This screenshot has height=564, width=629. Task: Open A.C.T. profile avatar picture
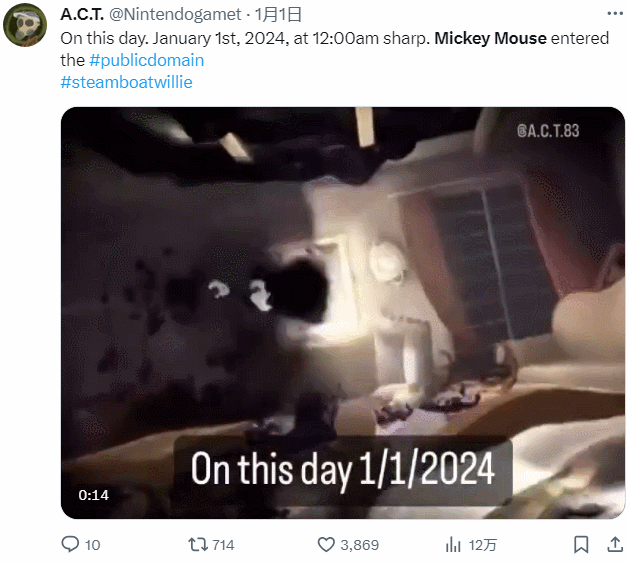(x=25, y=25)
